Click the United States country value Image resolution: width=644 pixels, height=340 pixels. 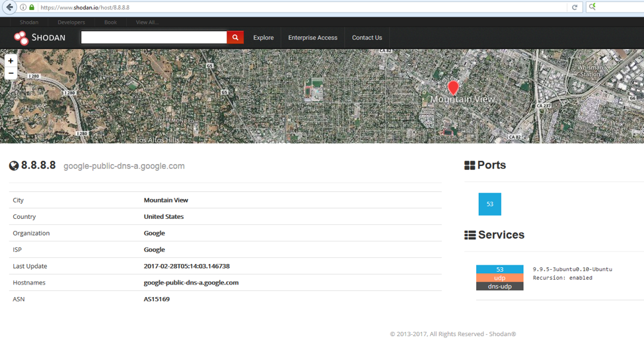163,217
